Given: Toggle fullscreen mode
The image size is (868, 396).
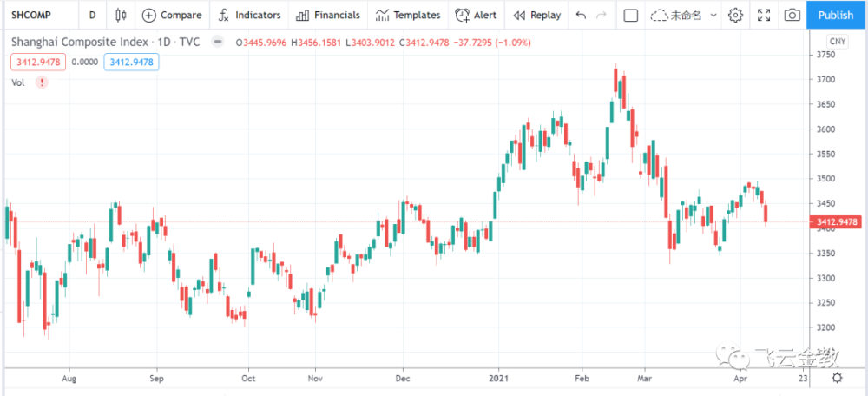Looking at the screenshot, I should [x=764, y=15].
